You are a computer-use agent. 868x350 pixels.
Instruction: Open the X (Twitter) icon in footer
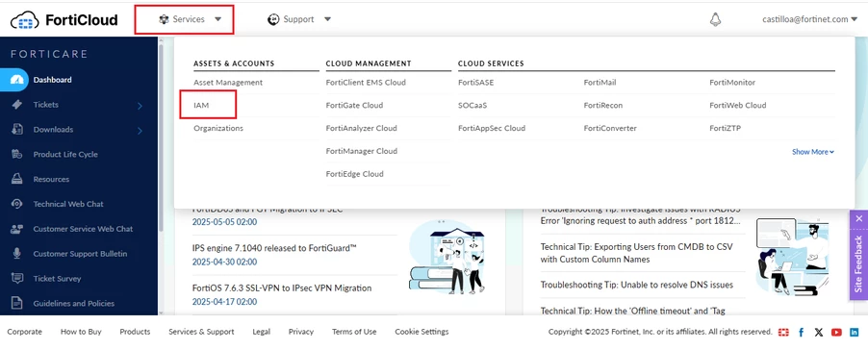pos(819,333)
